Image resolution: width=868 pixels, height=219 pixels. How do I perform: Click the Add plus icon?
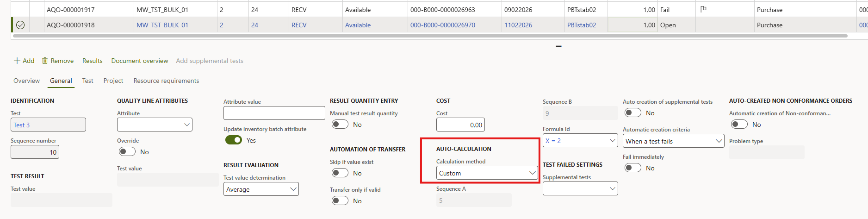pyautogui.click(x=17, y=61)
